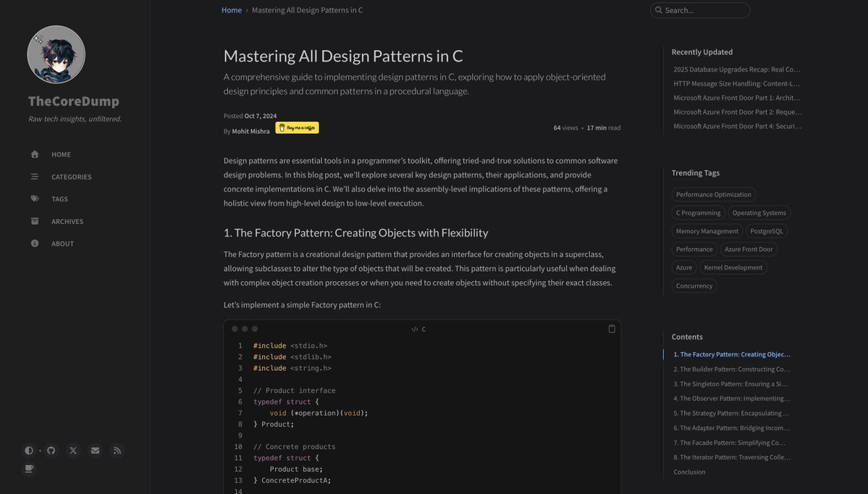Jump to 1. The Factory Pattern in Contents

[732, 354]
